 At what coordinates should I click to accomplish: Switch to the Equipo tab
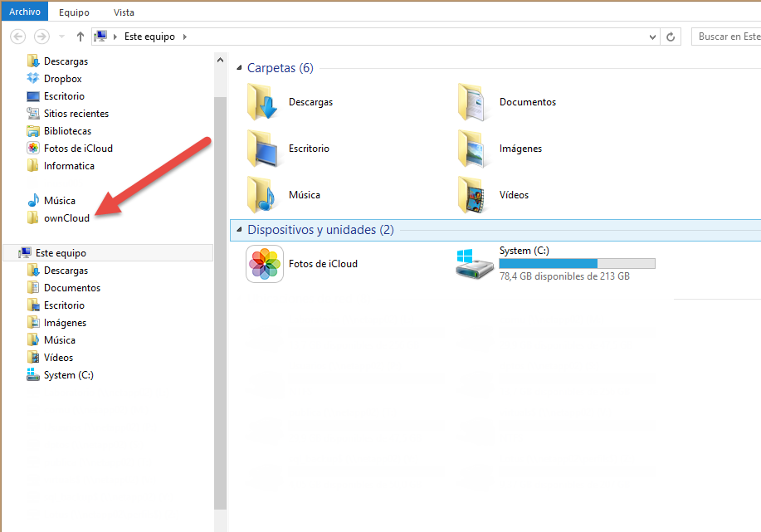74,12
